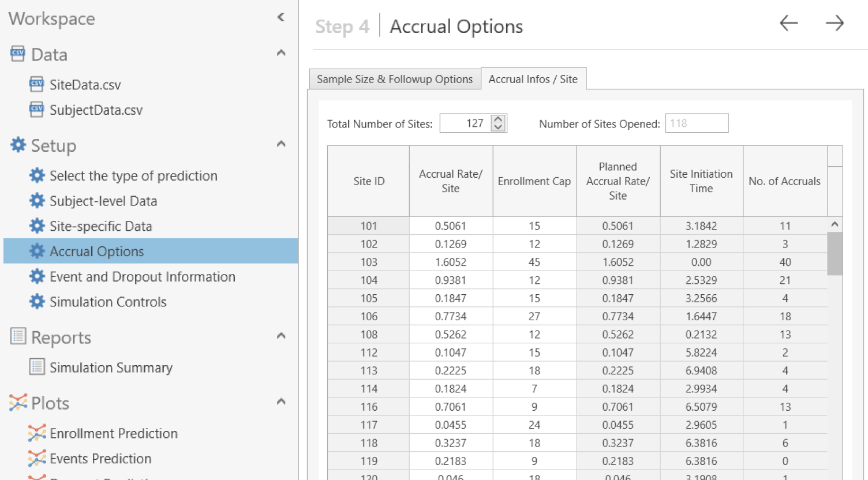
Task: Click the Plots section chart icon
Action: (x=18, y=403)
